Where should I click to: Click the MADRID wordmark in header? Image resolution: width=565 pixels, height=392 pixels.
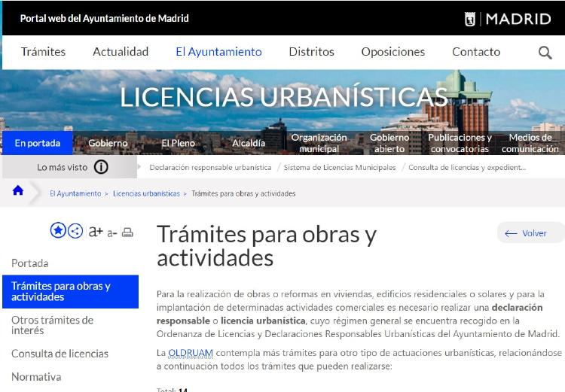[x=518, y=19]
